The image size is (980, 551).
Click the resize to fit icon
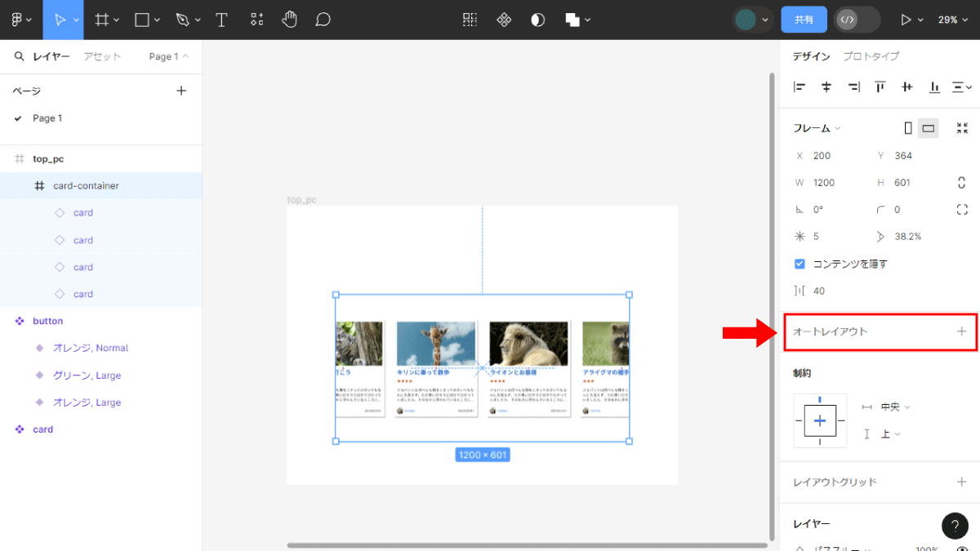(x=962, y=128)
